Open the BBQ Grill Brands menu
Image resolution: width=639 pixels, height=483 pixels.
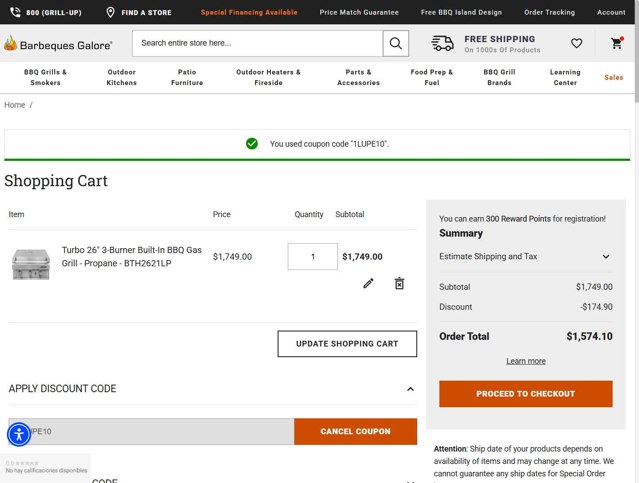pos(499,77)
